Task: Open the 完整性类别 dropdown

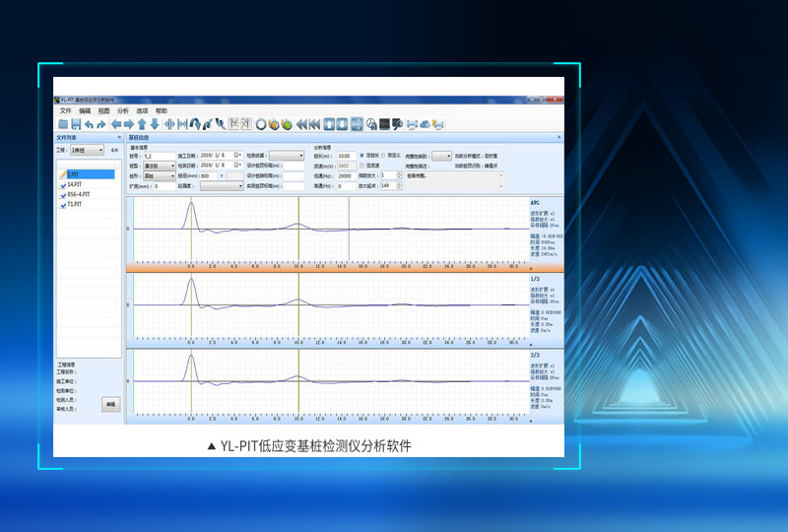Action: (x=441, y=156)
